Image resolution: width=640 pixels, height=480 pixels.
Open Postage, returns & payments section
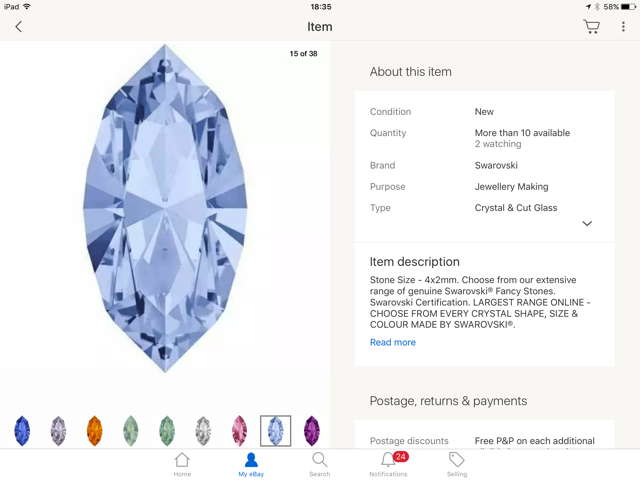pos(448,401)
